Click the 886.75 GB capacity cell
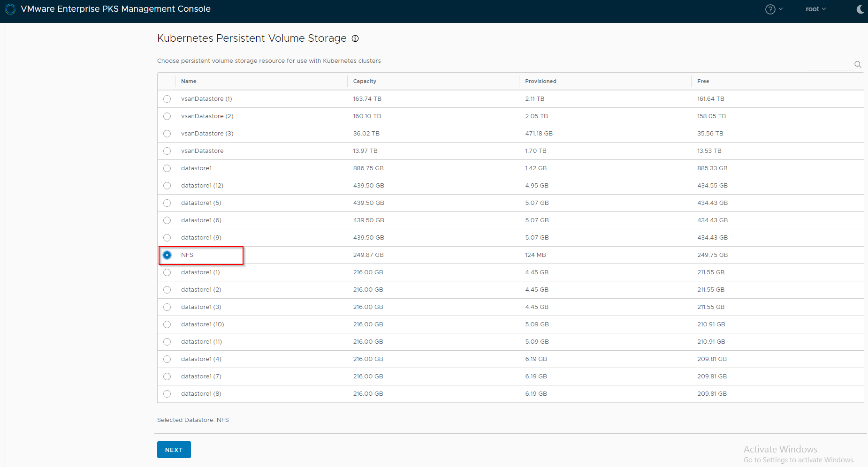868x467 pixels. tap(368, 168)
